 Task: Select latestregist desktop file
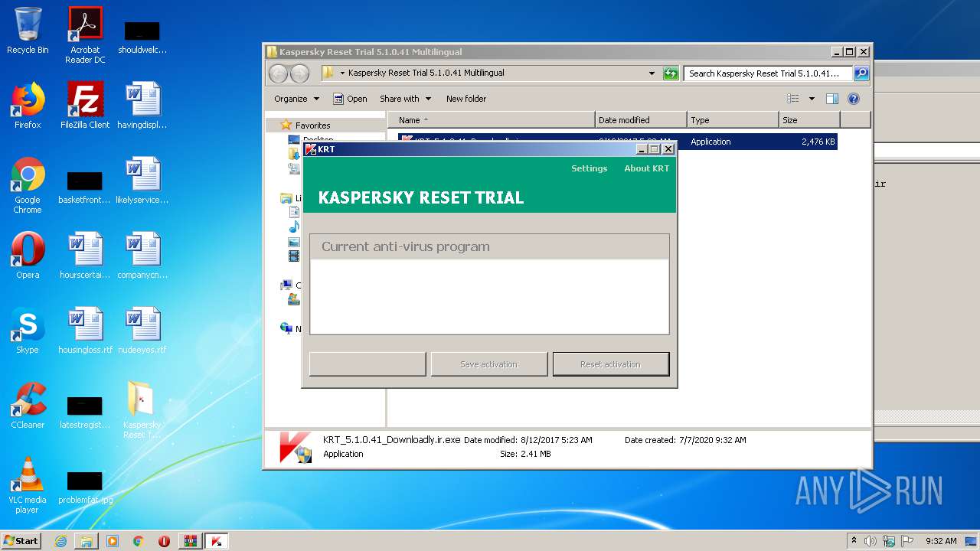pos(85,413)
